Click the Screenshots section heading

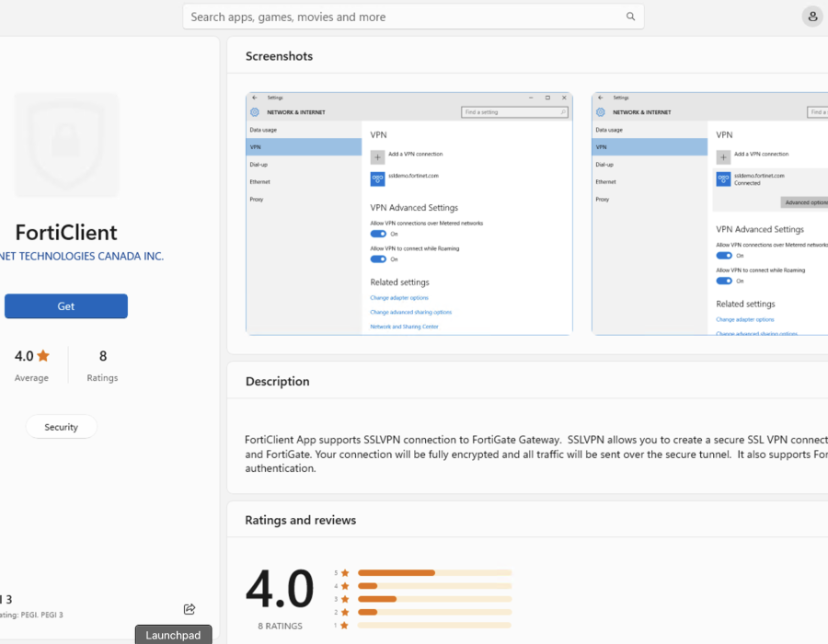tap(279, 56)
